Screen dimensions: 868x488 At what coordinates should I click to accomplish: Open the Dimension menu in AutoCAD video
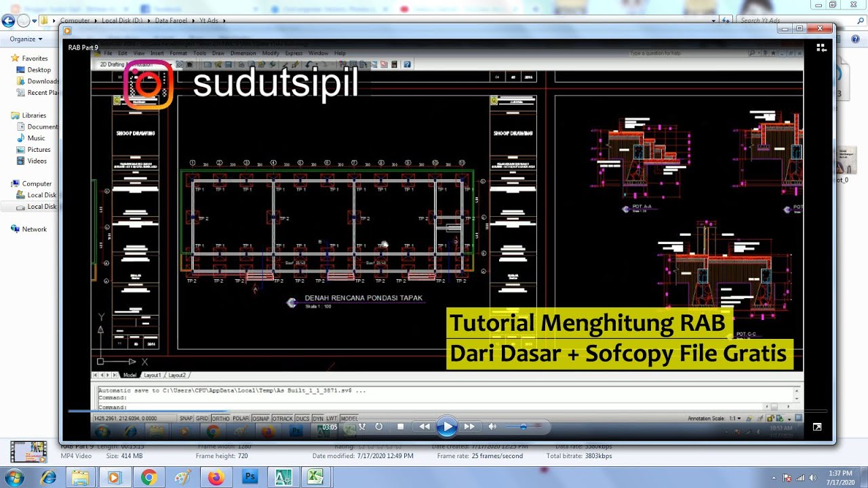243,53
